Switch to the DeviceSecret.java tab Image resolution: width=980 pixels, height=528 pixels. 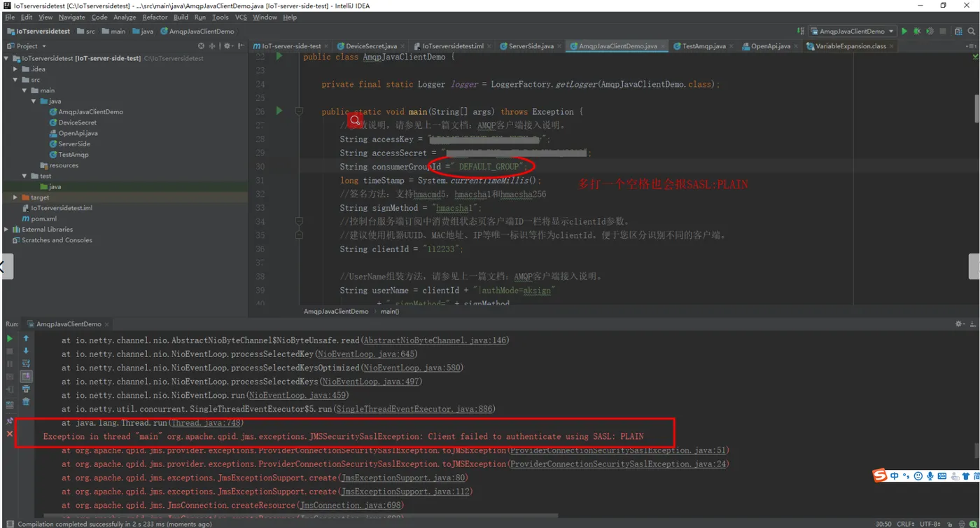[x=371, y=46]
